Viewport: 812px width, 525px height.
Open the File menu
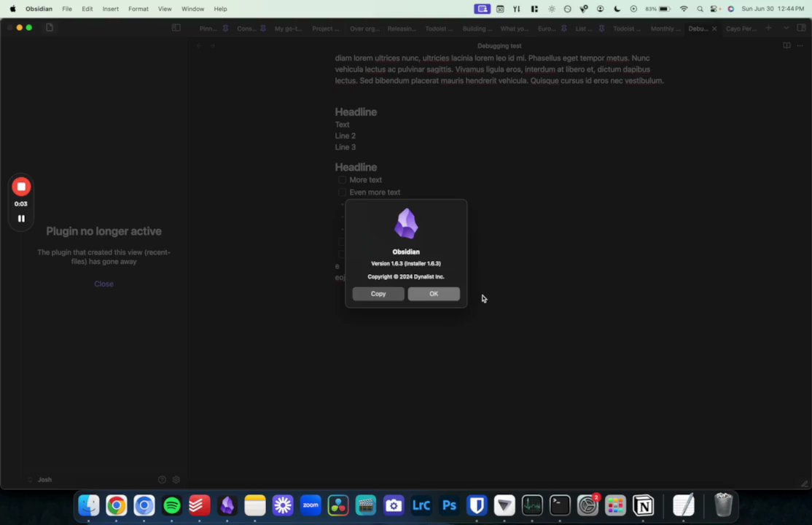tap(67, 9)
